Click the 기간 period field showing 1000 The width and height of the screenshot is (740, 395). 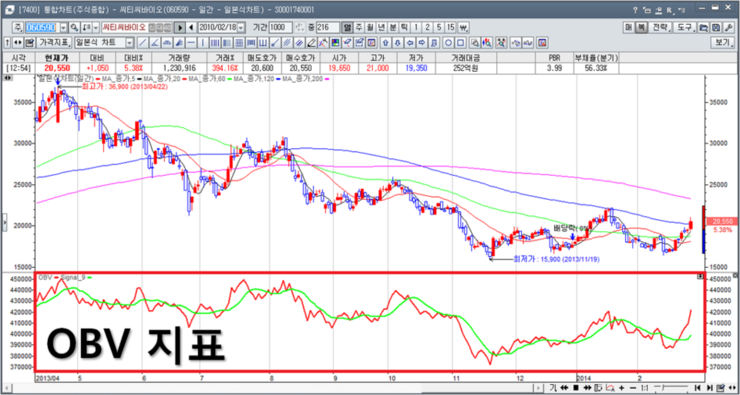click(x=280, y=27)
